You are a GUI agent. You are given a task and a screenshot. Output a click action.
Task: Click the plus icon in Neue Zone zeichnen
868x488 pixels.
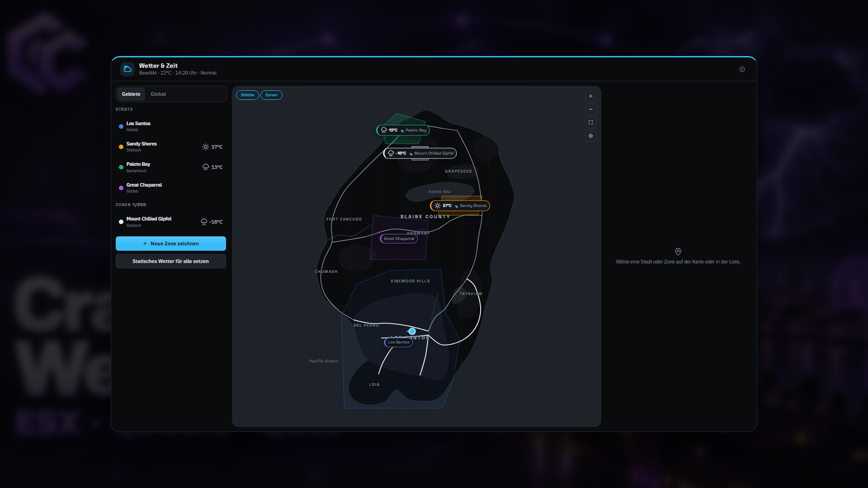pyautogui.click(x=145, y=244)
